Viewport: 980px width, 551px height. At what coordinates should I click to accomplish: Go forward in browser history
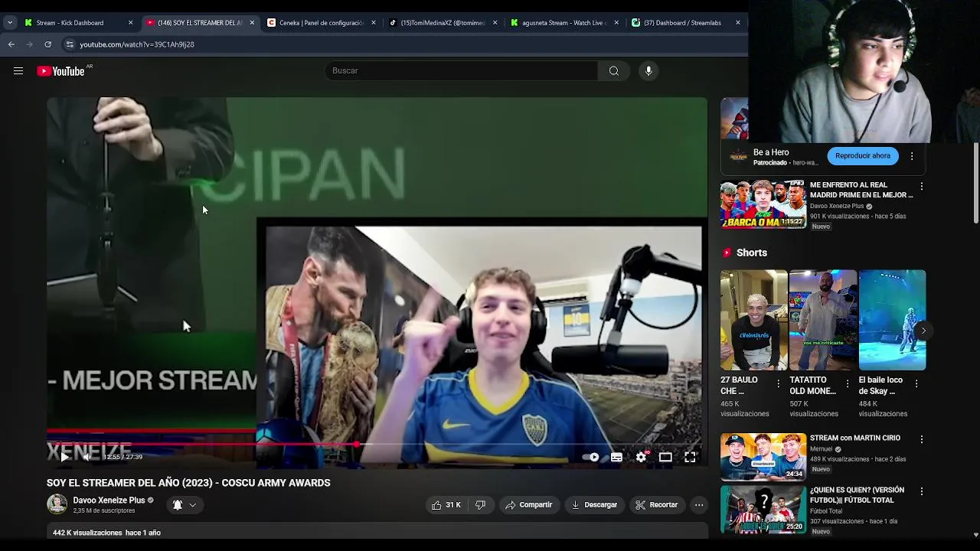30,44
